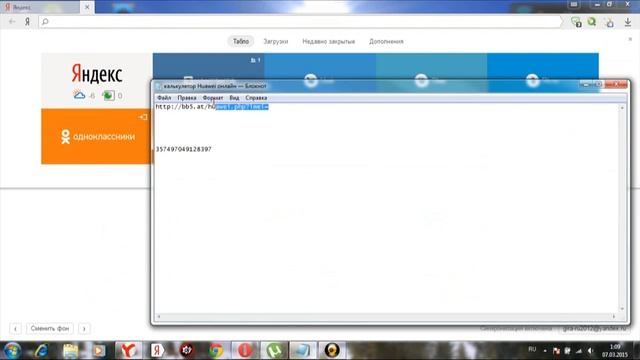640x360 pixels.
Task: Open the red Opera taskbar icon
Action: [245, 350]
